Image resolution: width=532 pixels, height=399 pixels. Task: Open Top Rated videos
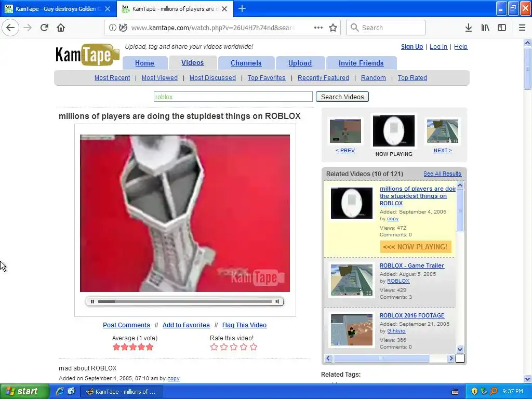412,78
